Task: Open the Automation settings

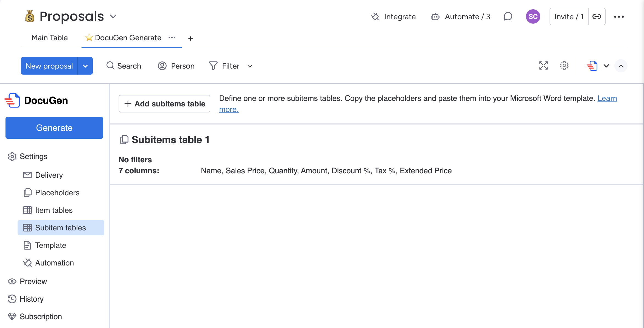Action: (x=48, y=263)
